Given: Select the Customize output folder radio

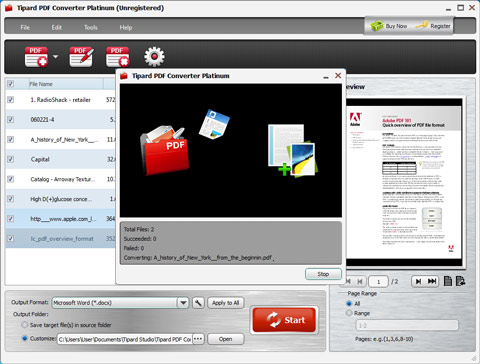Looking at the screenshot, I should pos(25,338).
